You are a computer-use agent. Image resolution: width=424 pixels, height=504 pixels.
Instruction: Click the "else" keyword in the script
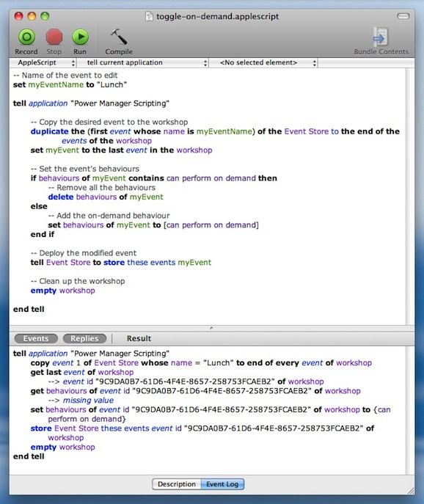[x=39, y=206]
